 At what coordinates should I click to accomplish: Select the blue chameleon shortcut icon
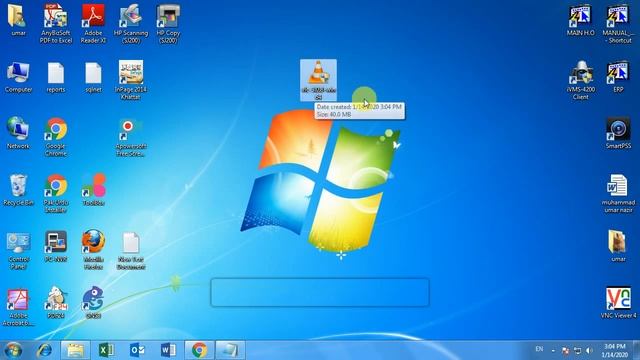click(x=93, y=302)
